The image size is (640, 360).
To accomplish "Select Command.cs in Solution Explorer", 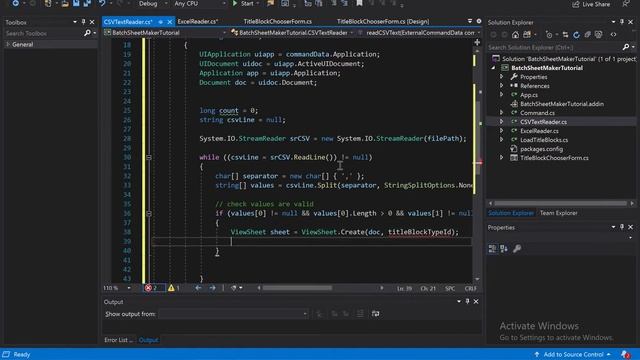I will pos(537,113).
